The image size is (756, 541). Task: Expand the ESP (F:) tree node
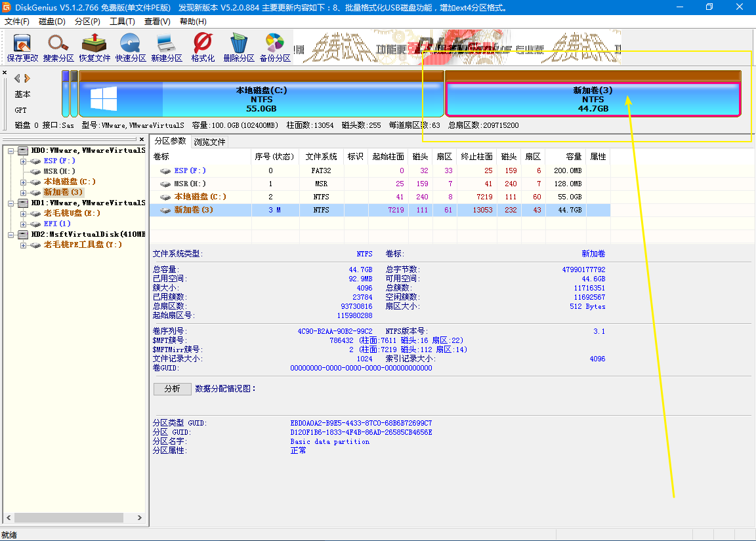(23, 161)
